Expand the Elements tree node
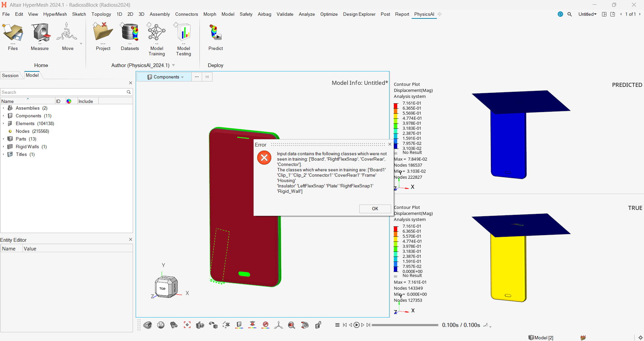This screenshot has width=644, height=341. tap(3, 123)
